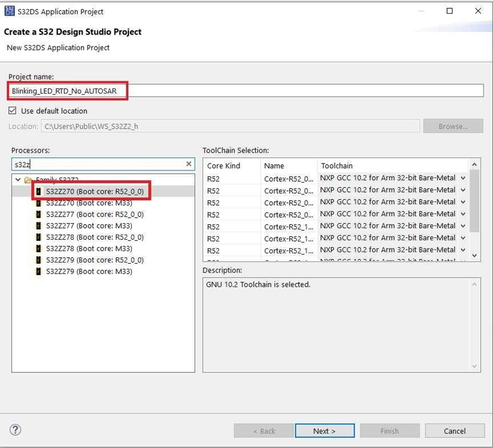The width and height of the screenshot is (493, 448).
Task: Select S32Z279 (Boot core: M33) processor
Action: pyautogui.click(x=89, y=271)
